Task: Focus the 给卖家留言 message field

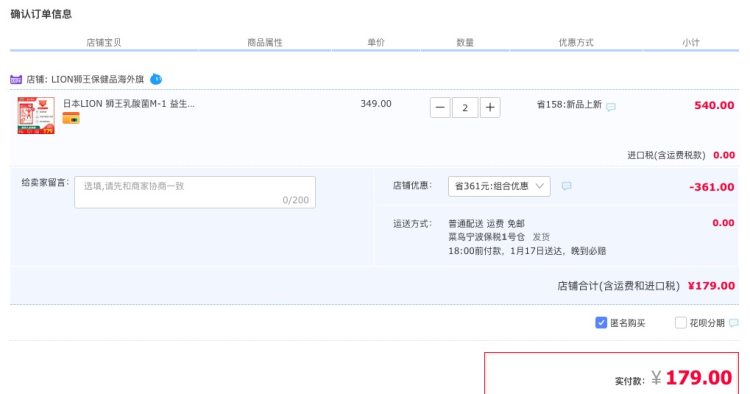Action: click(195, 192)
